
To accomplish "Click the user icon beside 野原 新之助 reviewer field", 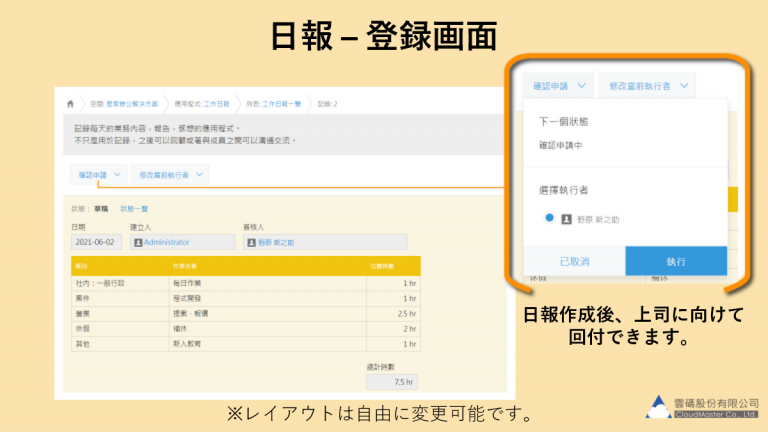I will click(x=251, y=241).
